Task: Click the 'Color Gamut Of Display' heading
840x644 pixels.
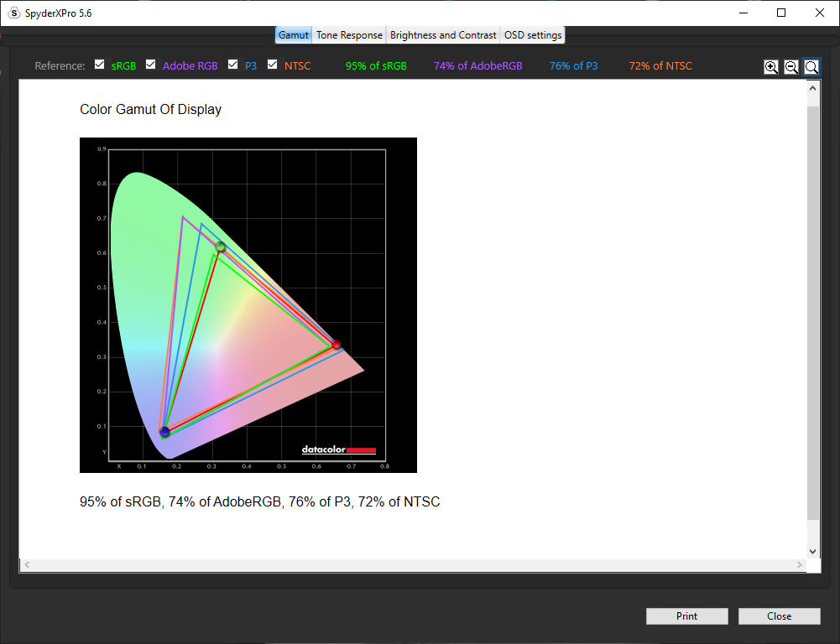Action: (x=150, y=109)
